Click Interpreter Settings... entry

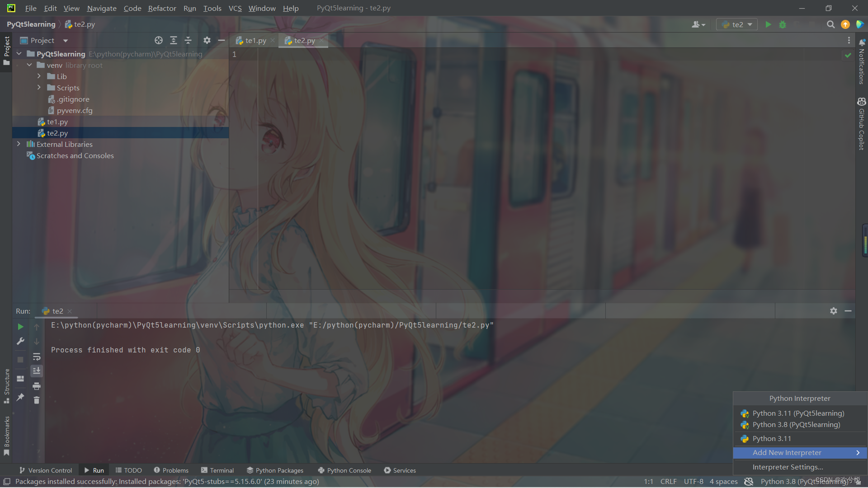click(x=788, y=467)
